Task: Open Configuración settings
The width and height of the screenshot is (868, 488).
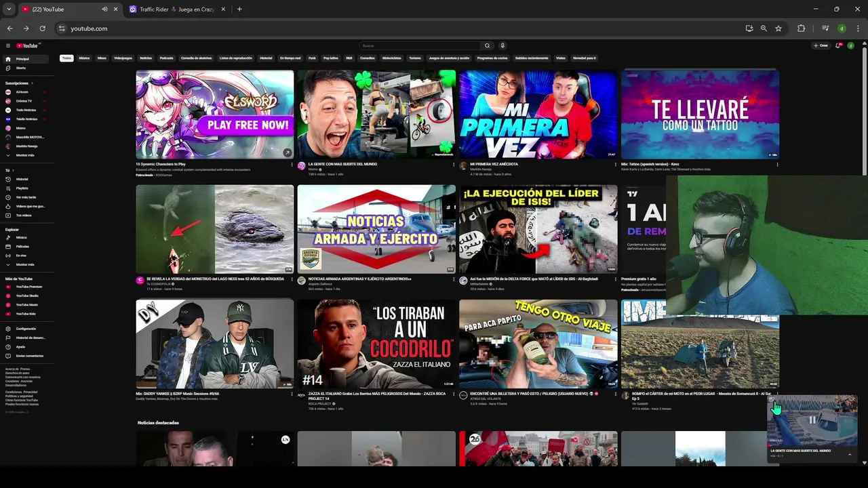Action: tap(26, 329)
